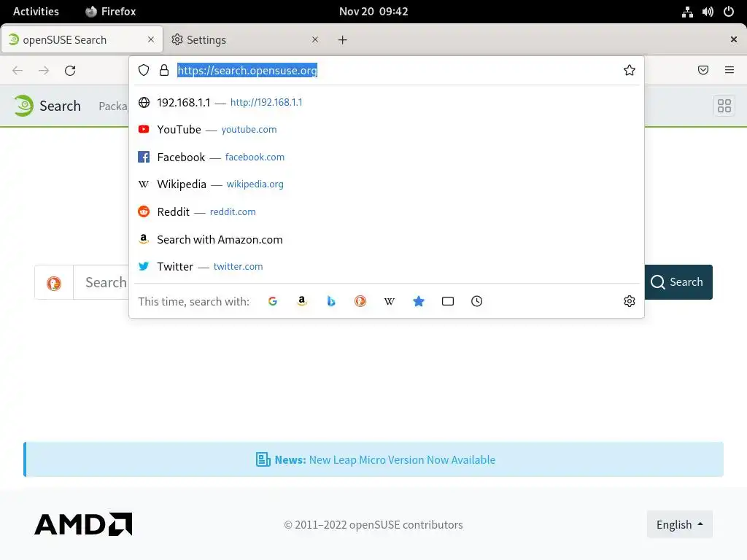The width and height of the screenshot is (747, 560).
Task: Click the openSUSE Search logo
Action: point(47,106)
